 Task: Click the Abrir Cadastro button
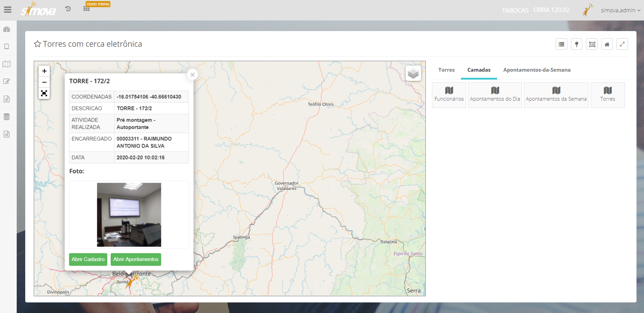click(88, 259)
